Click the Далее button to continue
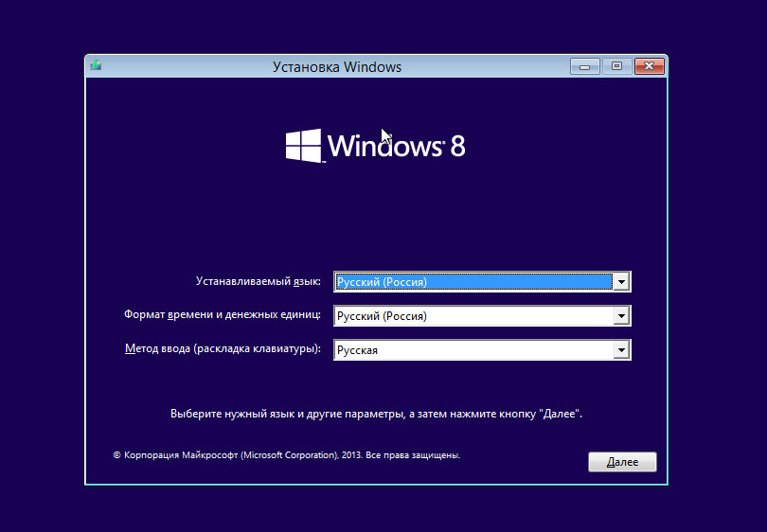 click(622, 462)
